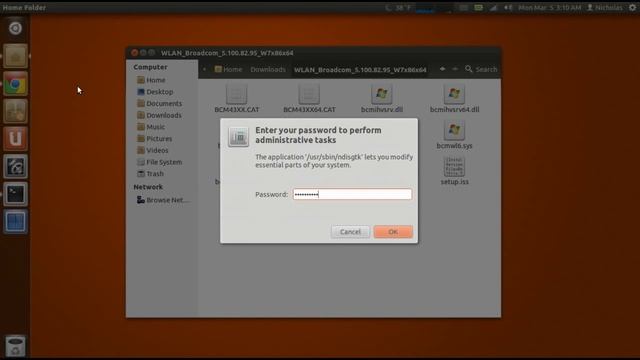640x360 pixels.
Task: Open the Home Folder launcher icon
Action: point(16,56)
